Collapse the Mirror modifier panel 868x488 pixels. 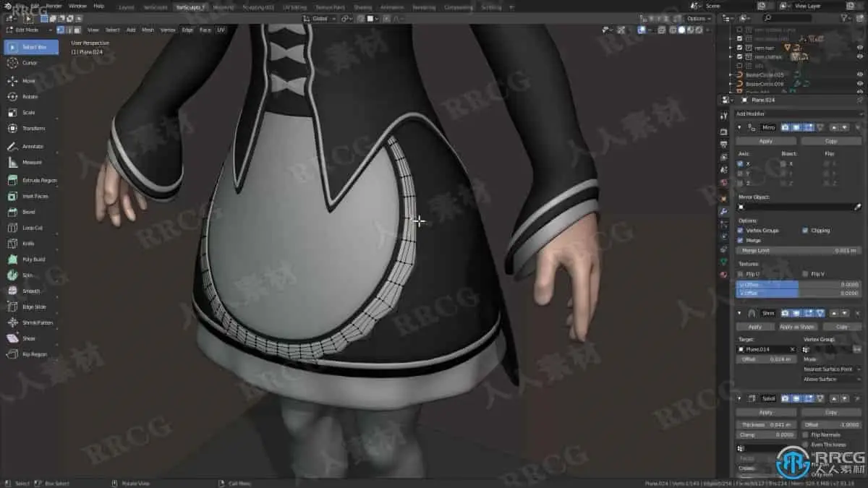click(x=739, y=127)
